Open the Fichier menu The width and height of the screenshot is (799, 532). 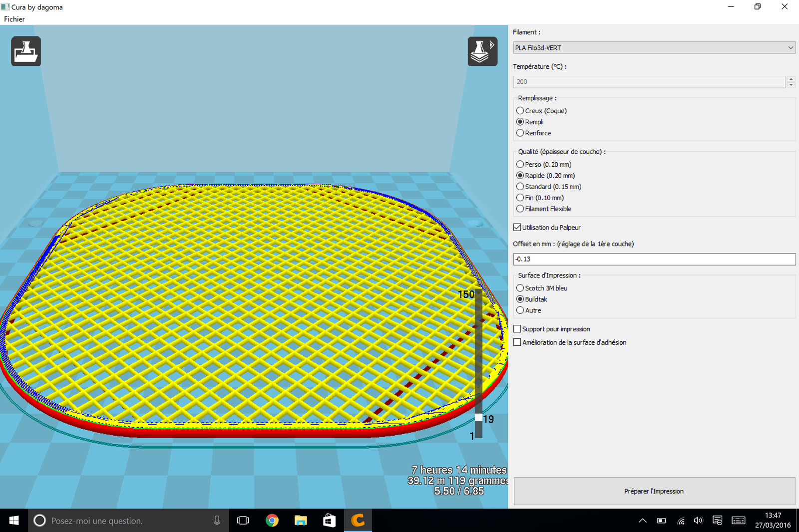tap(14, 19)
